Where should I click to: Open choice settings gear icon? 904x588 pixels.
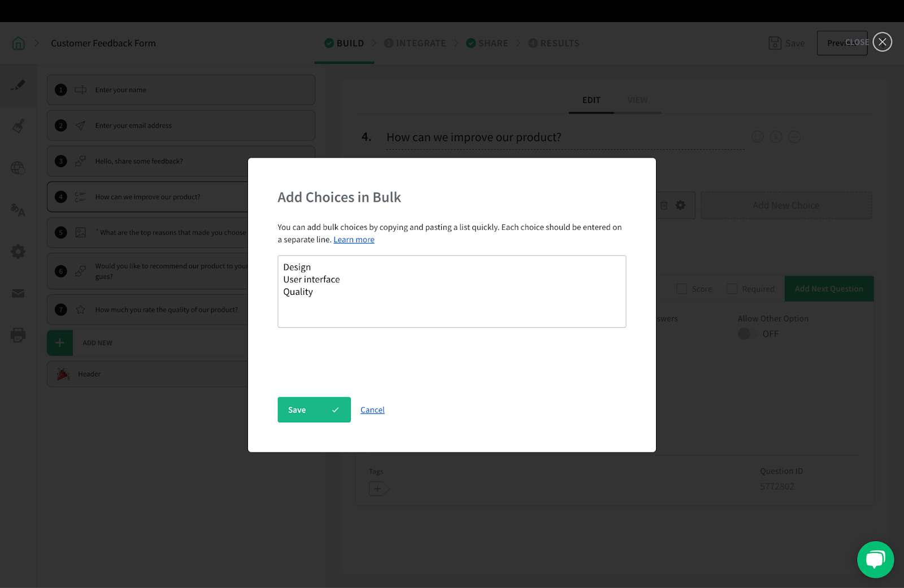[681, 206]
